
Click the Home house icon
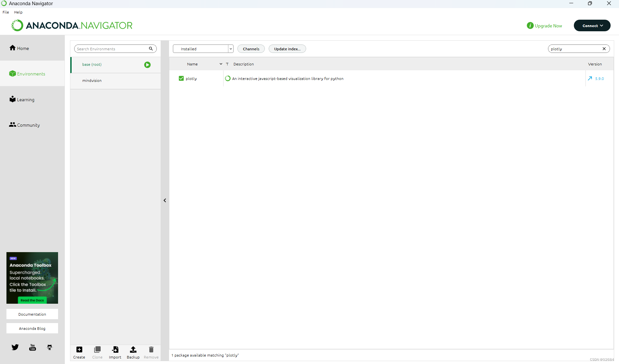coord(13,48)
